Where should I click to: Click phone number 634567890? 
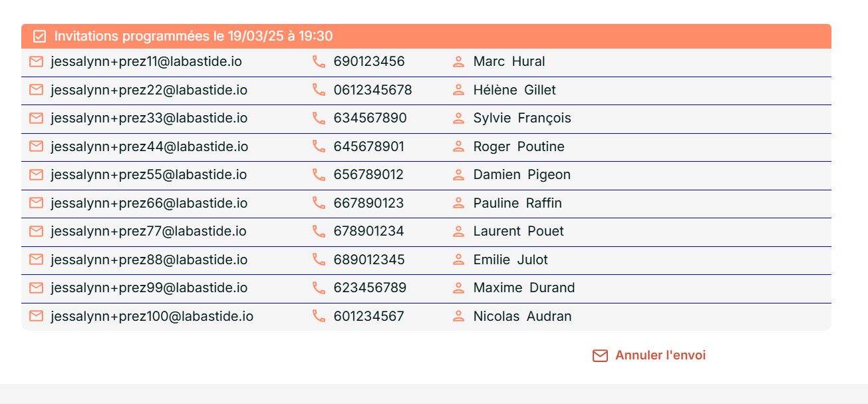(370, 118)
